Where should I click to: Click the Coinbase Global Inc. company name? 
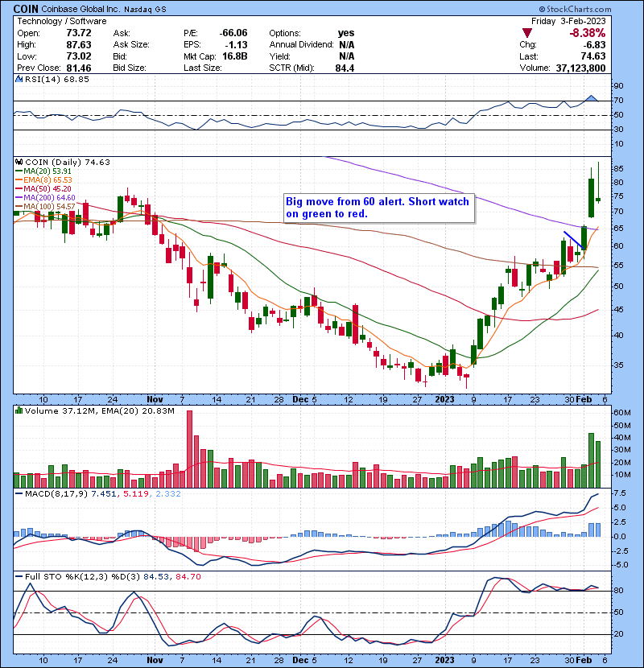81,9
